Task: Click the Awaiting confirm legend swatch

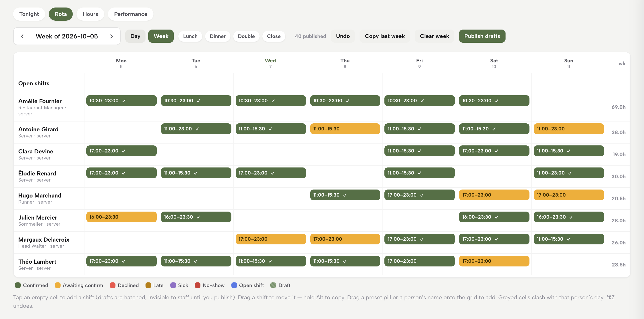Action: click(57, 285)
